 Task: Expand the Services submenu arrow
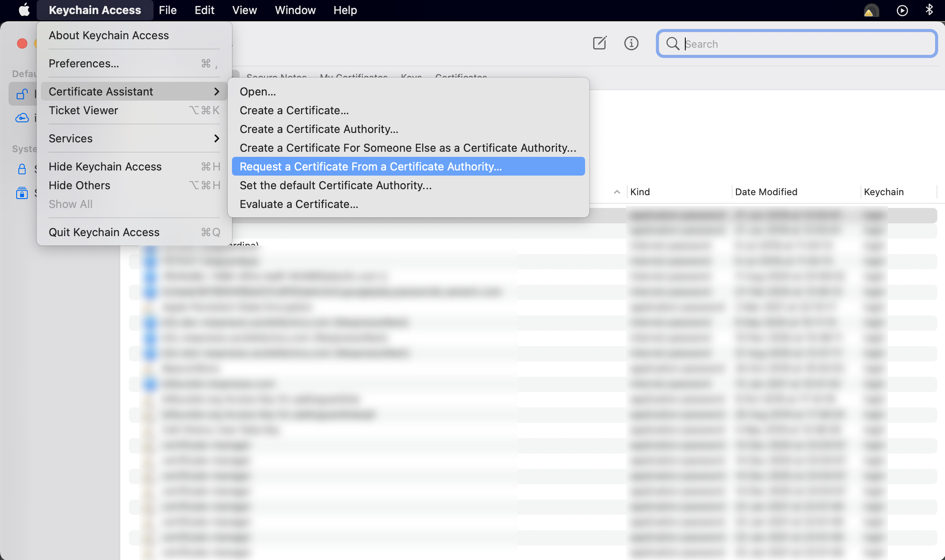(217, 139)
